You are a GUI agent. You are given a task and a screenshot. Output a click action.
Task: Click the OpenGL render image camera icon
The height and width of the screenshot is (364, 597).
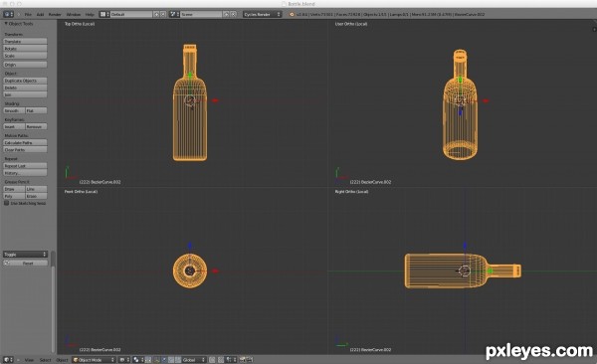tap(242, 359)
